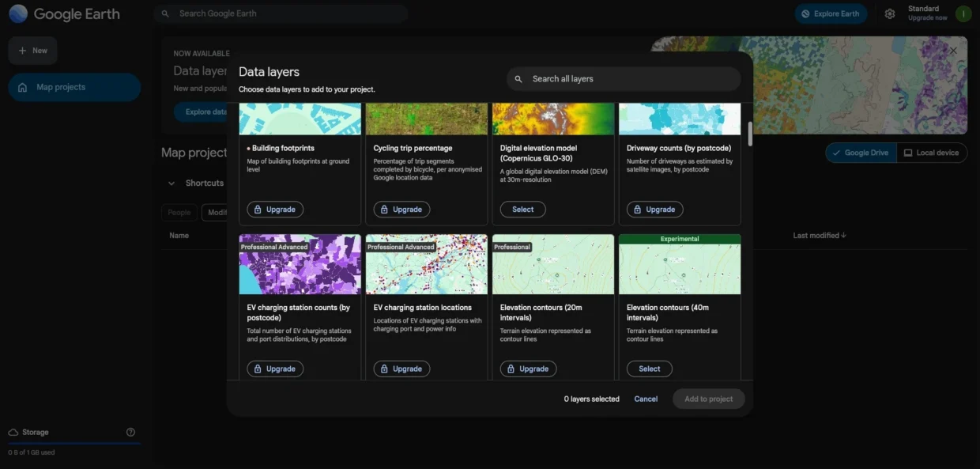The image size is (980, 469).
Task: Click the Google Drive checkmark icon
Action: [836, 153]
